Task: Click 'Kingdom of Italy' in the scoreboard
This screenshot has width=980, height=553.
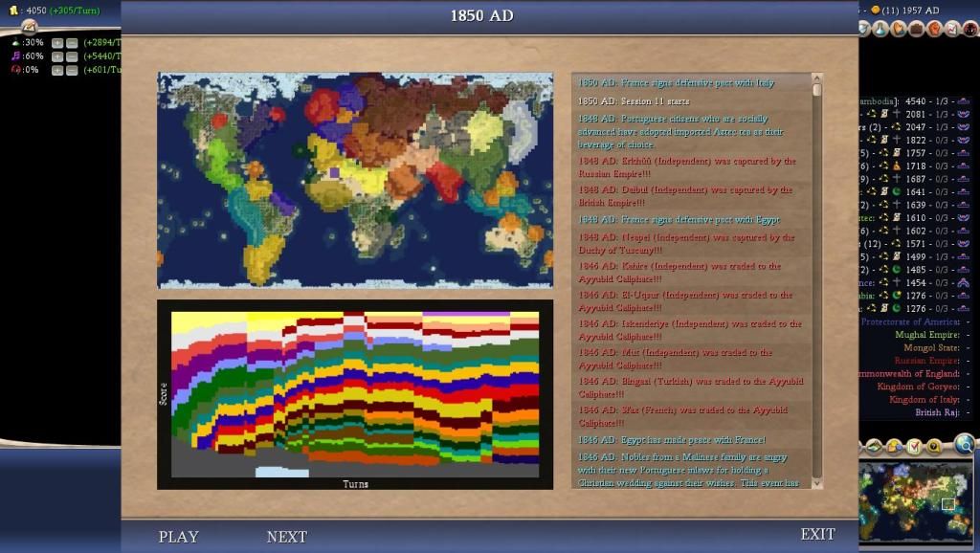Action: point(924,399)
